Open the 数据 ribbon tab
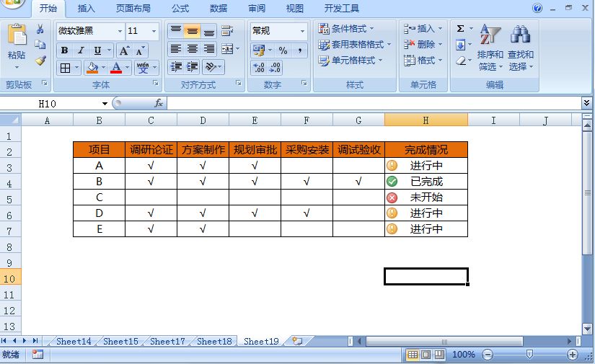 pos(219,9)
